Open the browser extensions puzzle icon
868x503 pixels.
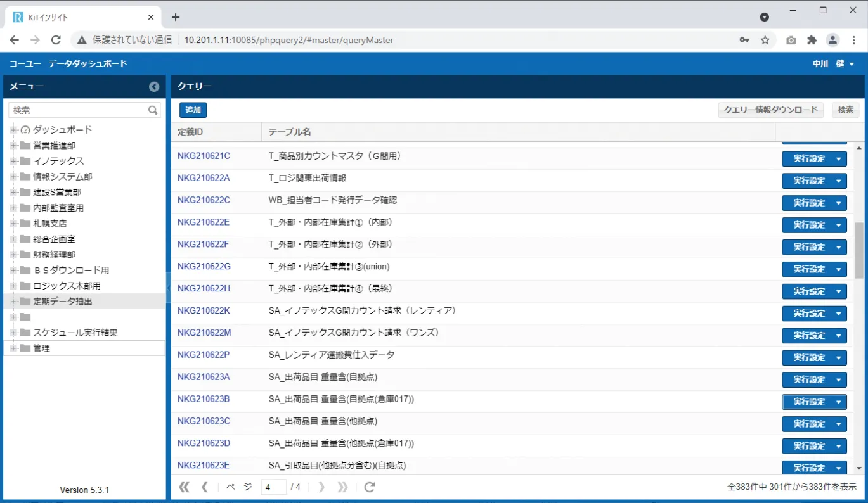click(x=812, y=39)
